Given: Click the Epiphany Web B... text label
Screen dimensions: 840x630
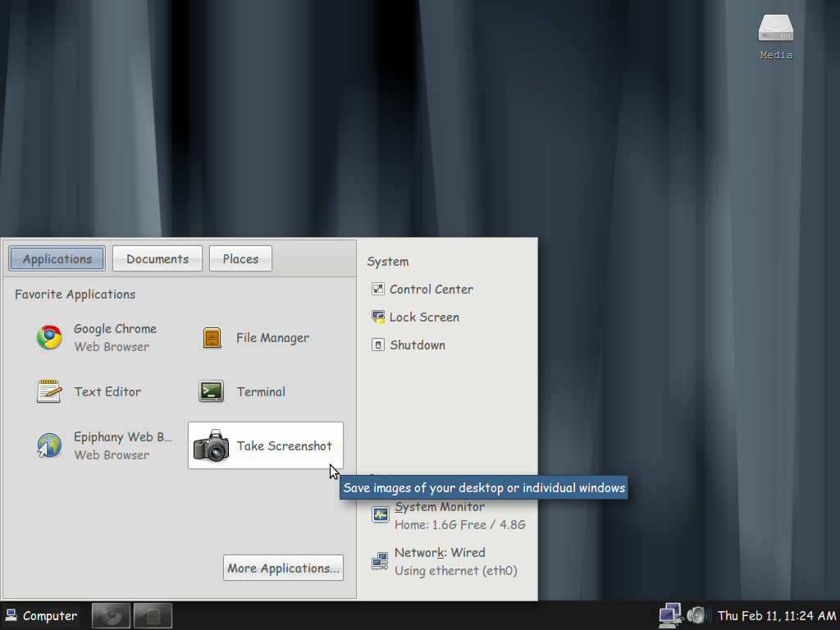Looking at the screenshot, I should 123,436.
